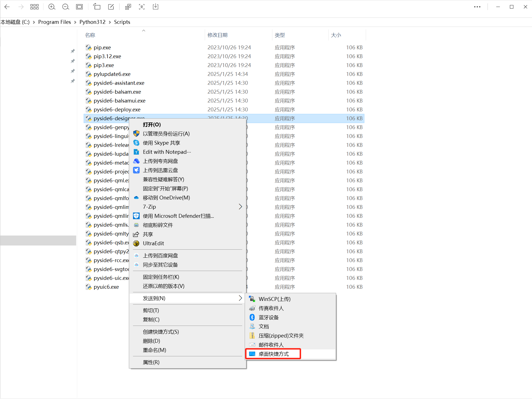Image resolution: width=532 pixels, height=399 pixels.
Task: Click the edit pencil icon
Action: click(x=111, y=7)
